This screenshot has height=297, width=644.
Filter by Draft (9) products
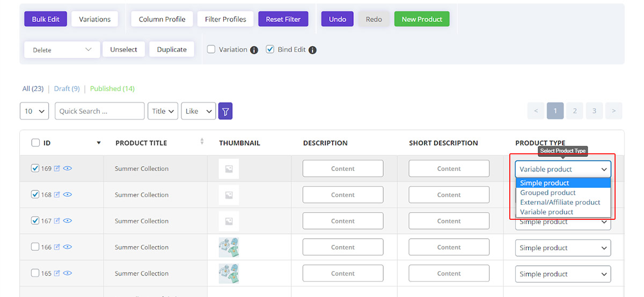[x=67, y=88]
